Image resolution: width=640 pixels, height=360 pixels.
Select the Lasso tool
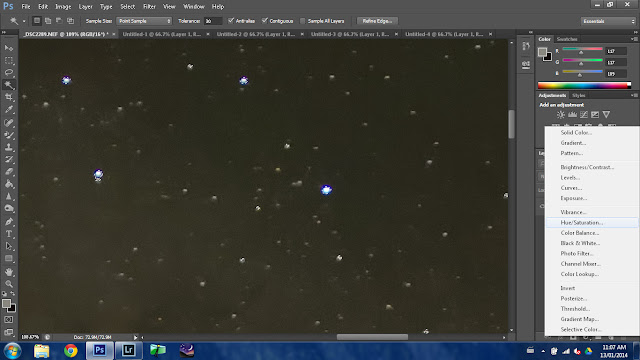(x=9, y=73)
